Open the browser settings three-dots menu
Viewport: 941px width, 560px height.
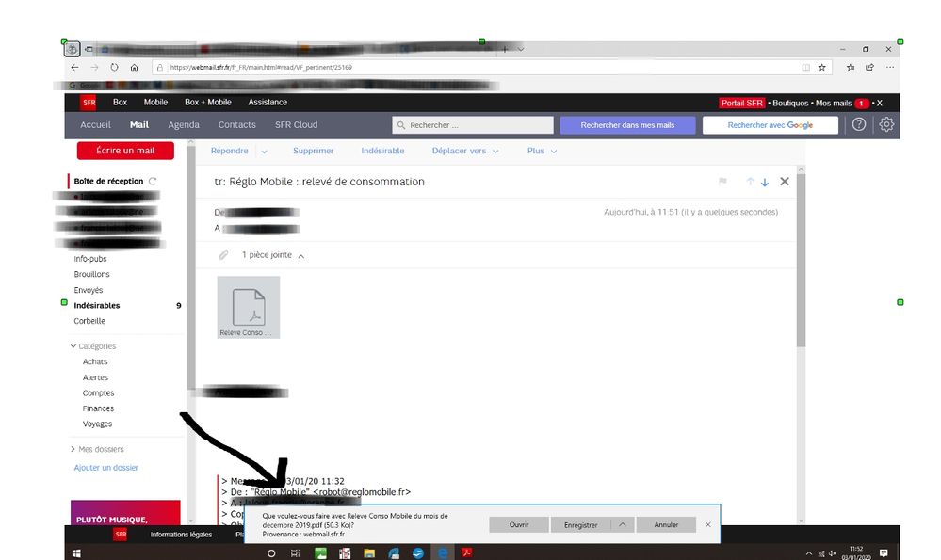(x=890, y=67)
